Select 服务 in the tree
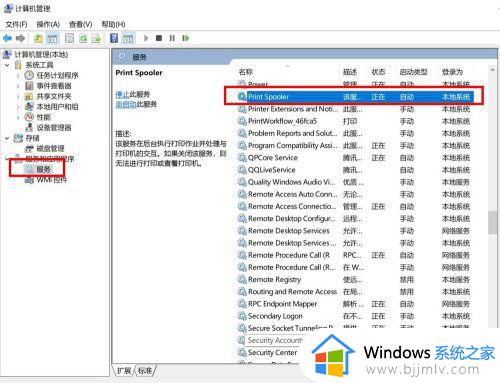This screenshot has width=500, height=383. pos(43,169)
